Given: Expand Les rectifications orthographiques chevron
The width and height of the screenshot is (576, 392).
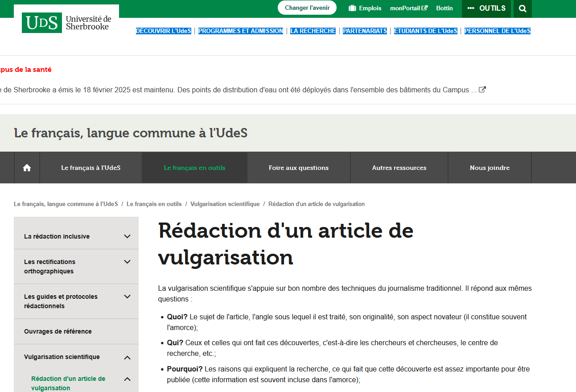Looking at the screenshot, I should click(127, 262).
